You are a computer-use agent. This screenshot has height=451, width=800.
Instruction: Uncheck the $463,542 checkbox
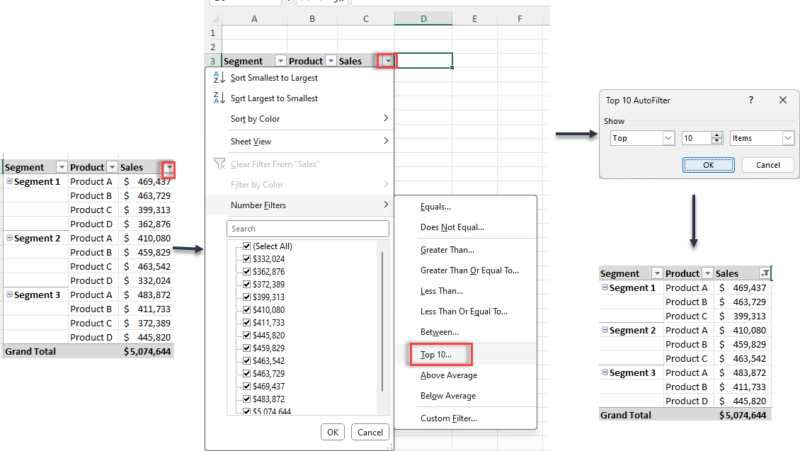pyautogui.click(x=247, y=361)
